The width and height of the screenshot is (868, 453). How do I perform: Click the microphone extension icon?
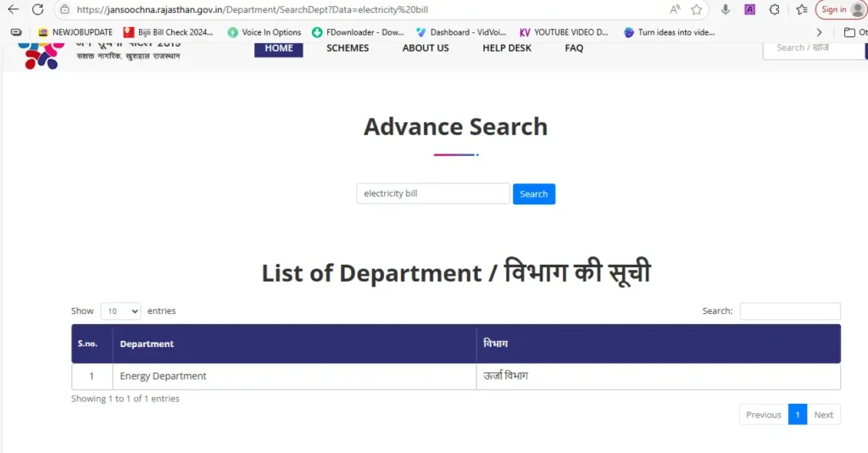point(726,9)
